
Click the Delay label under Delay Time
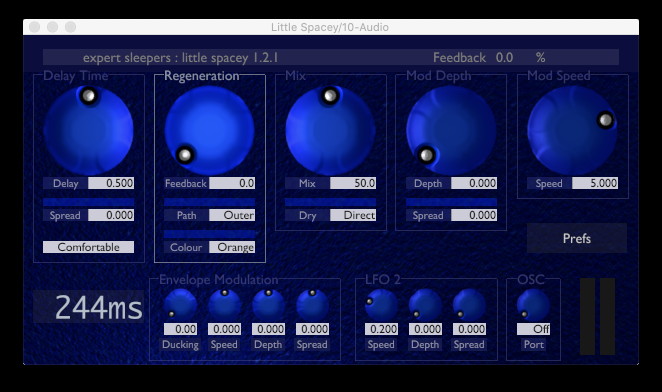(x=65, y=183)
